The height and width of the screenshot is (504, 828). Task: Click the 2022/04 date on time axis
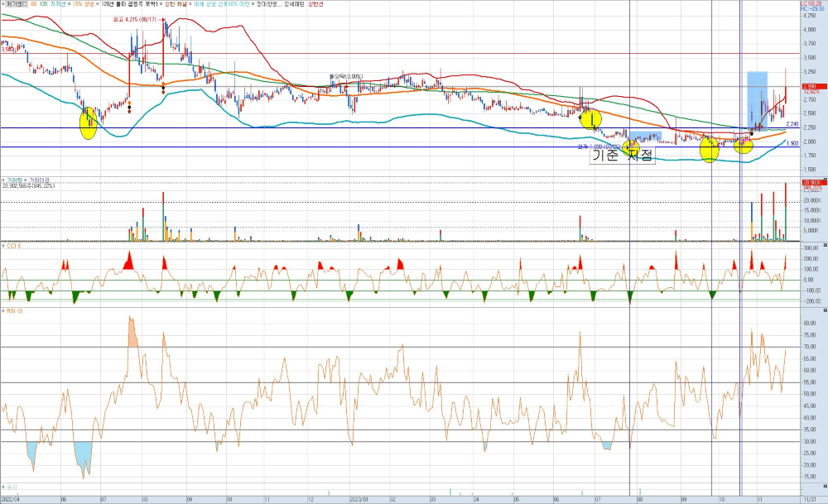(x=10, y=499)
